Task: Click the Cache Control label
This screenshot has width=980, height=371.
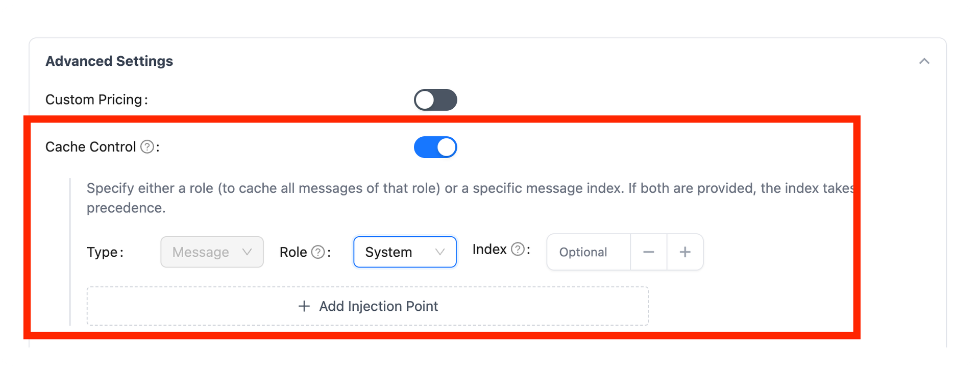Action: click(x=90, y=147)
